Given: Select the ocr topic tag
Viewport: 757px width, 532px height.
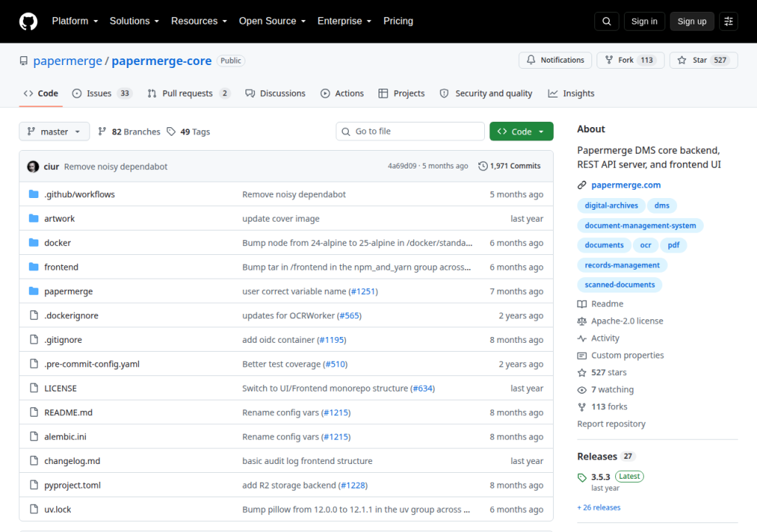Looking at the screenshot, I should pos(645,245).
